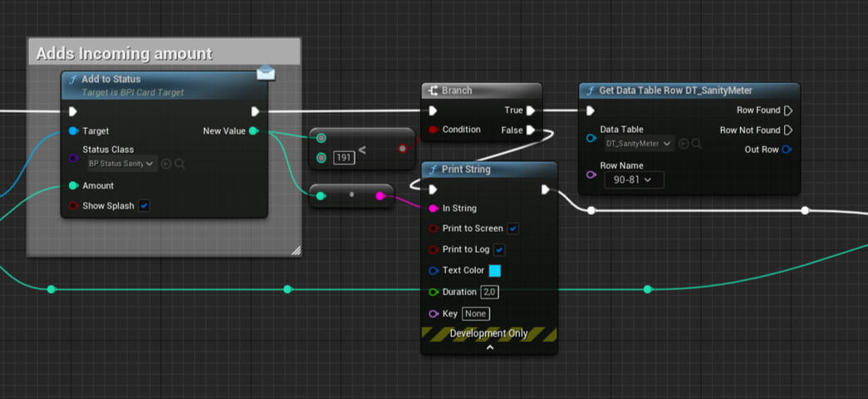Collapse the Print String advanced options arrow
This screenshot has height=399, width=868.
(x=489, y=347)
